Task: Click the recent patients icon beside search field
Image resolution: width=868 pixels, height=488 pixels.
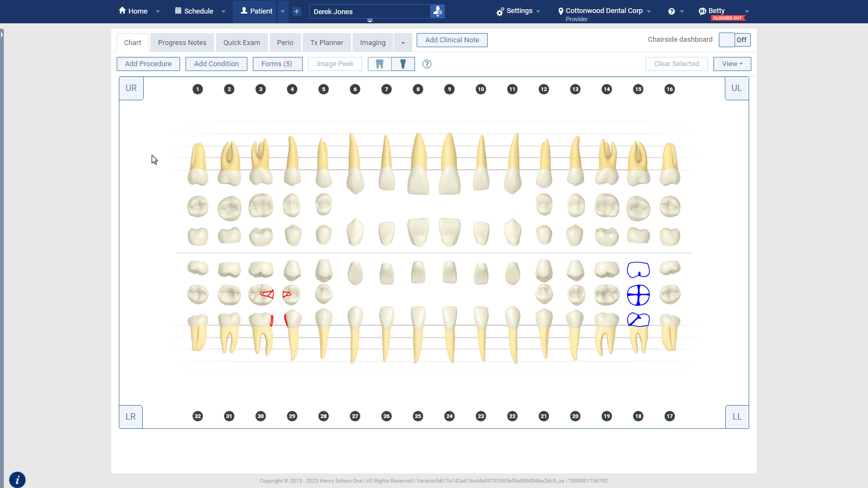Action: 437,11
